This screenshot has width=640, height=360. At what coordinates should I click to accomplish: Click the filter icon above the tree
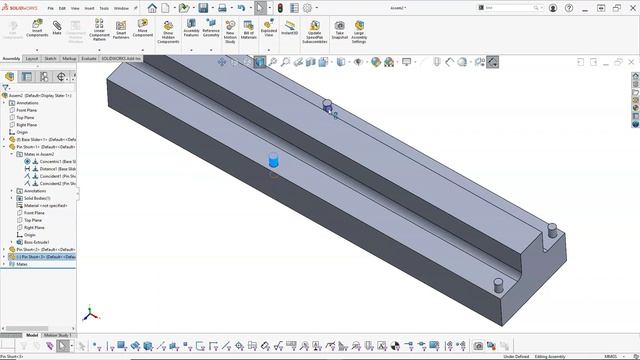click(x=5, y=87)
